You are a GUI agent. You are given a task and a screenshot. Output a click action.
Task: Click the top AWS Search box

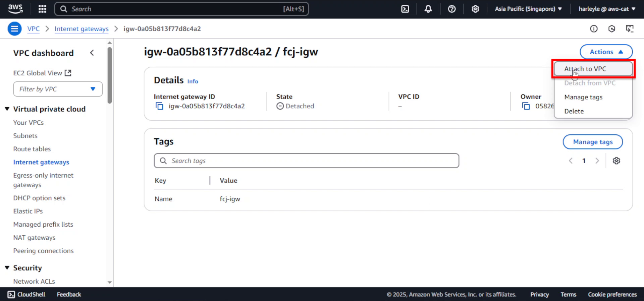coord(181,9)
